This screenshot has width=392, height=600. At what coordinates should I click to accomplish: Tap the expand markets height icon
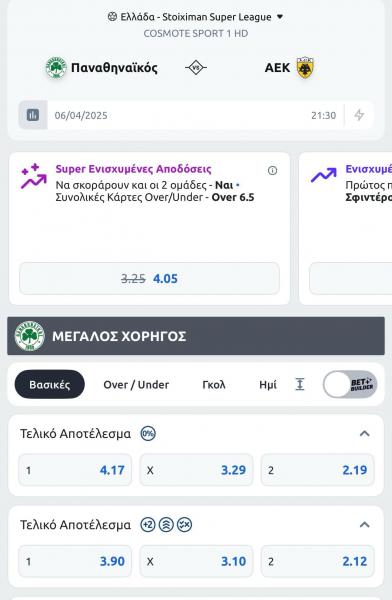300,384
